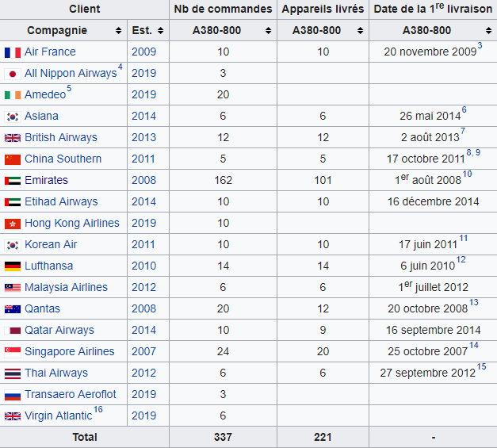Screen dimensions: 497x448
Task: Click footnote 16 next to Virgin Atlantic
Action: pos(98,409)
